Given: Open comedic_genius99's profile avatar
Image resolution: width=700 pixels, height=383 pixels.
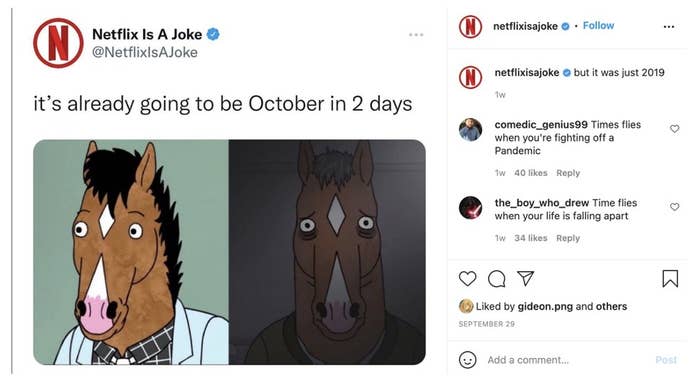Looking at the screenshot, I should pyautogui.click(x=471, y=130).
